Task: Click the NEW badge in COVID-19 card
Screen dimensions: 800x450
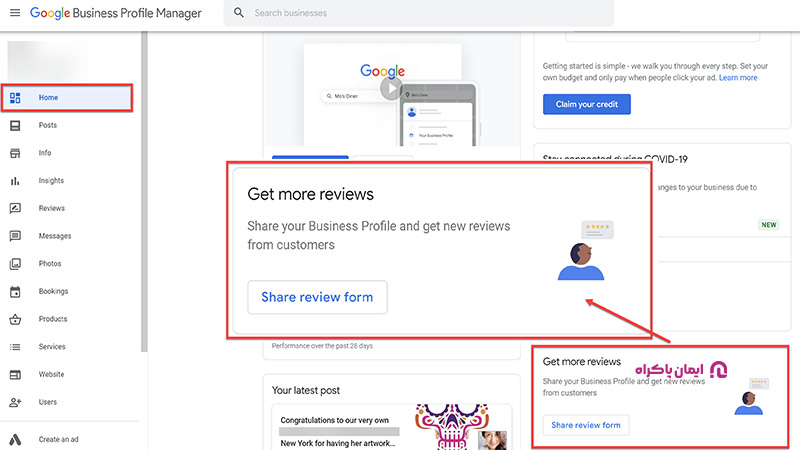Action: (768, 224)
